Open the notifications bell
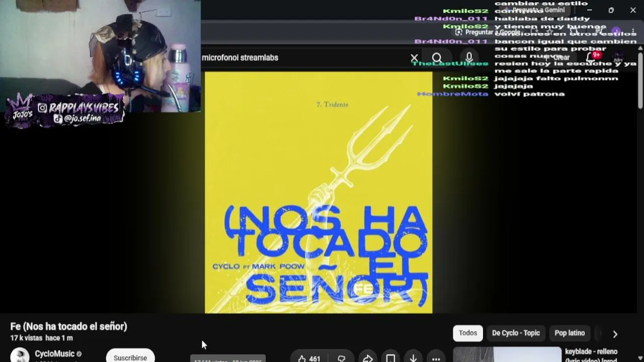The height and width of the screenshot is (362, 644). (x=592, y=57)
